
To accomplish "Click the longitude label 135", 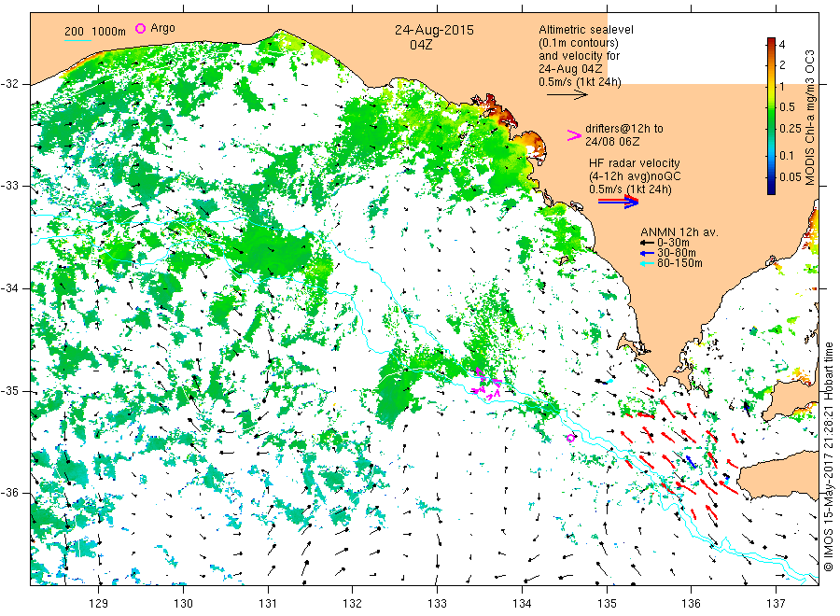I will 607,604.
